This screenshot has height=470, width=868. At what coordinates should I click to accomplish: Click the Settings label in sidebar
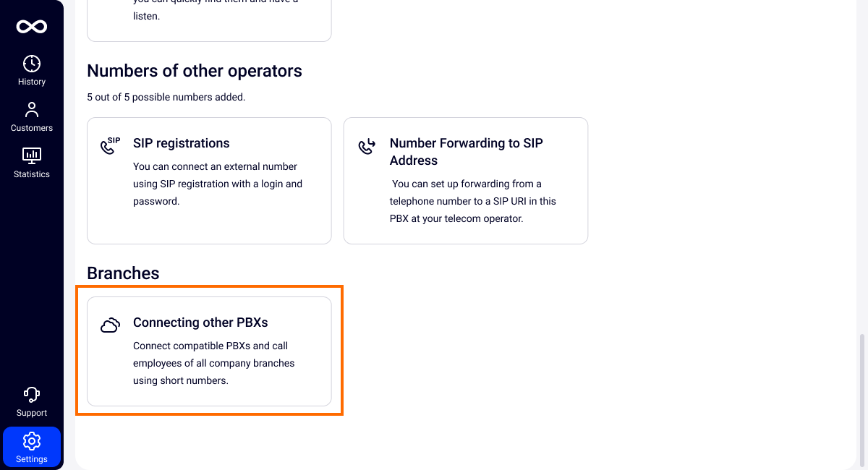(x=32, y=459)
